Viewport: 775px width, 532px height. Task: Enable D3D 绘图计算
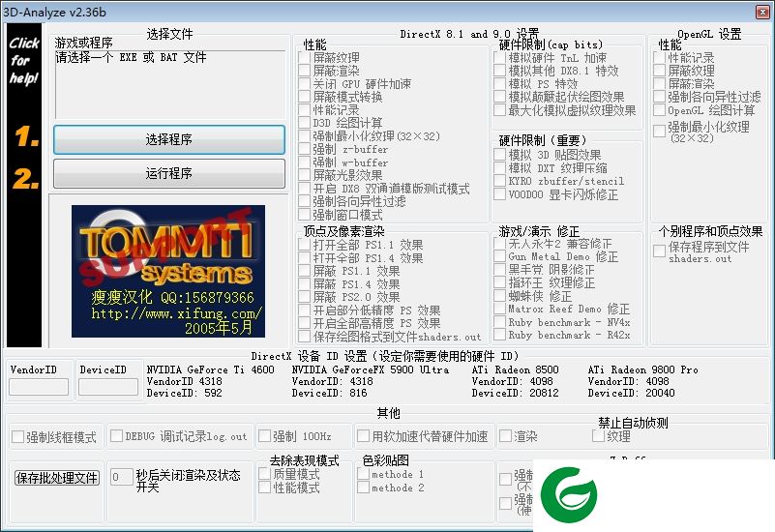(305, 123)
